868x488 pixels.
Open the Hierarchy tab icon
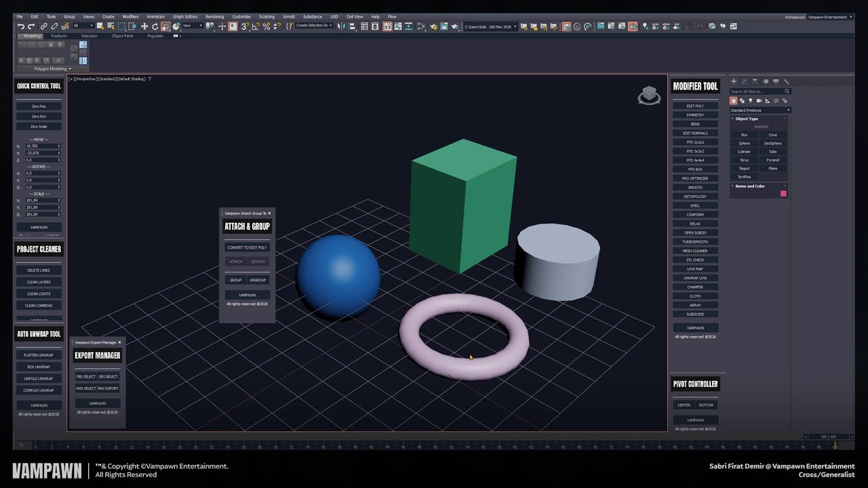755,81
